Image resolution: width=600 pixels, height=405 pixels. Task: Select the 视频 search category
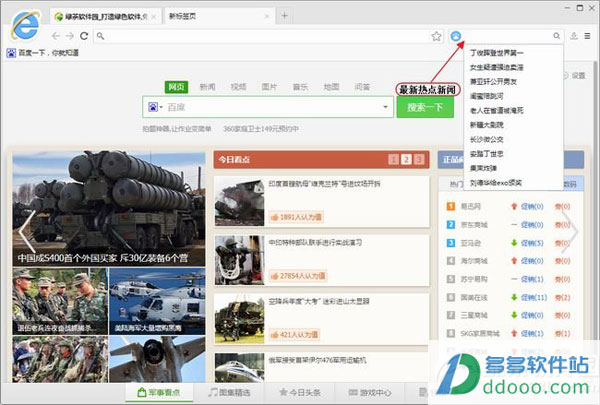tap(238, 87)
